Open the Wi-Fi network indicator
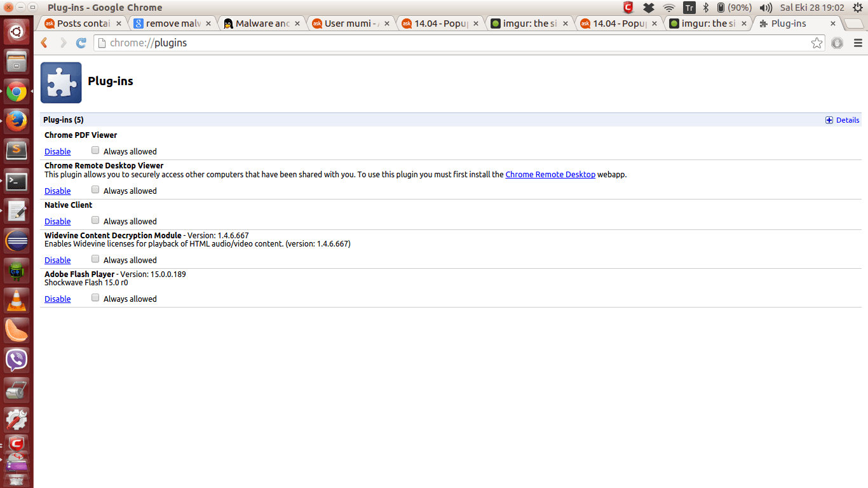This screenshot has height=488, width=868. [668, 8]
